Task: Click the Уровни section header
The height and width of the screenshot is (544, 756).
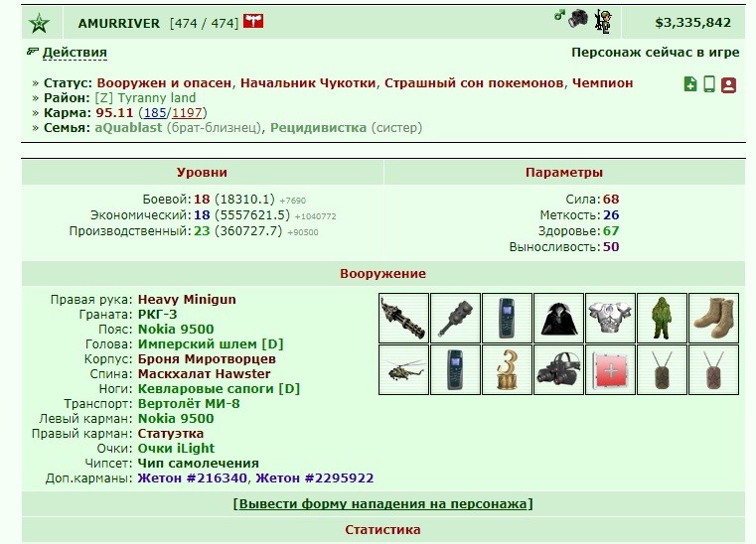Action: pos(202,173)
